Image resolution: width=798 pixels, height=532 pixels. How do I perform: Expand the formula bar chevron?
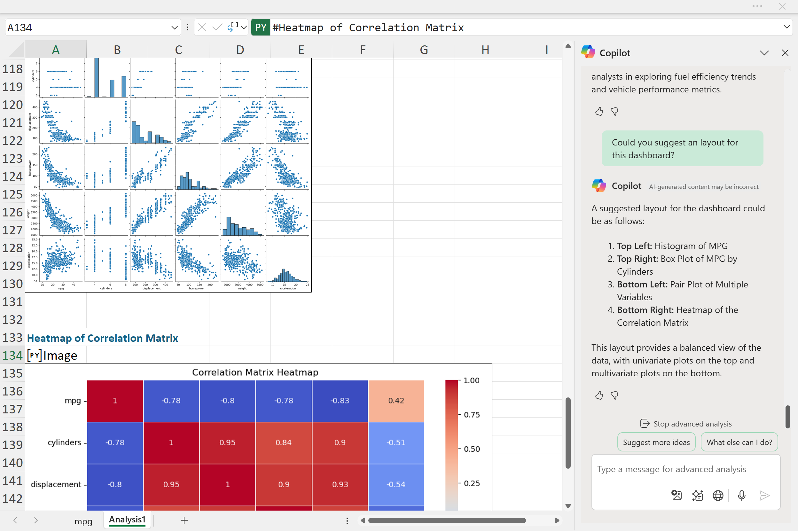786,27
